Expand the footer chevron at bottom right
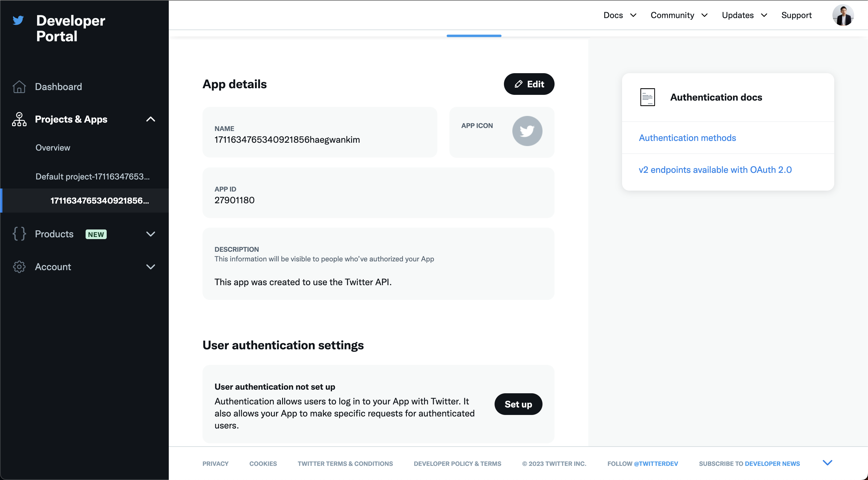 point(827,463)
